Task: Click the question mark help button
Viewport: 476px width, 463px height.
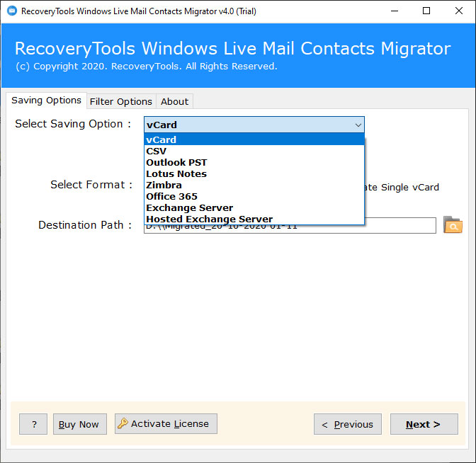Action: [x=33, y=424]
